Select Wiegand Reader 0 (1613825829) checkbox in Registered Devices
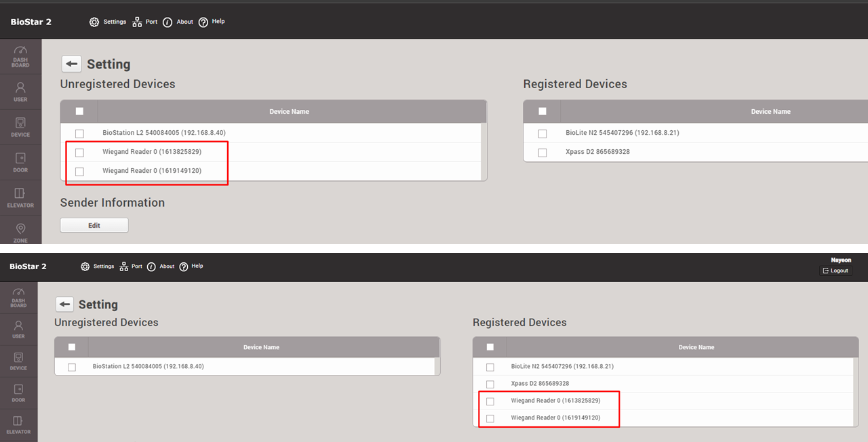This screenshot has width=868, height=442. (x=490, y=401)
